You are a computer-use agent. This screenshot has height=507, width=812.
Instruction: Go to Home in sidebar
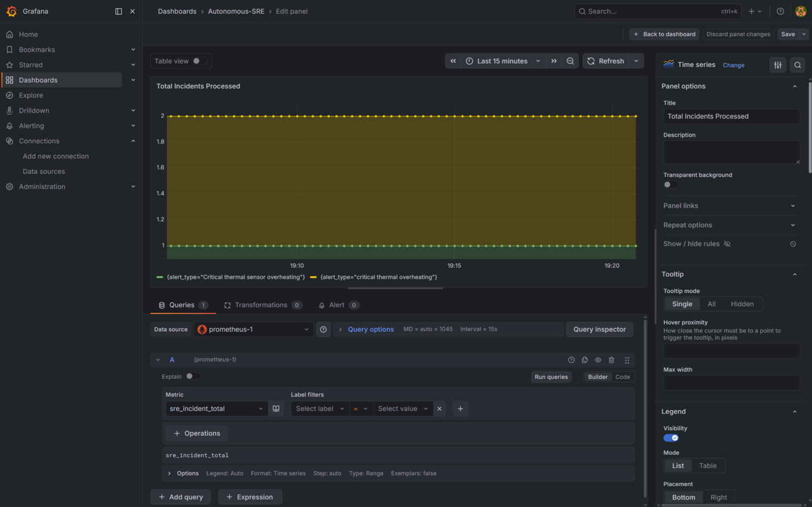(x=28, y=34)
